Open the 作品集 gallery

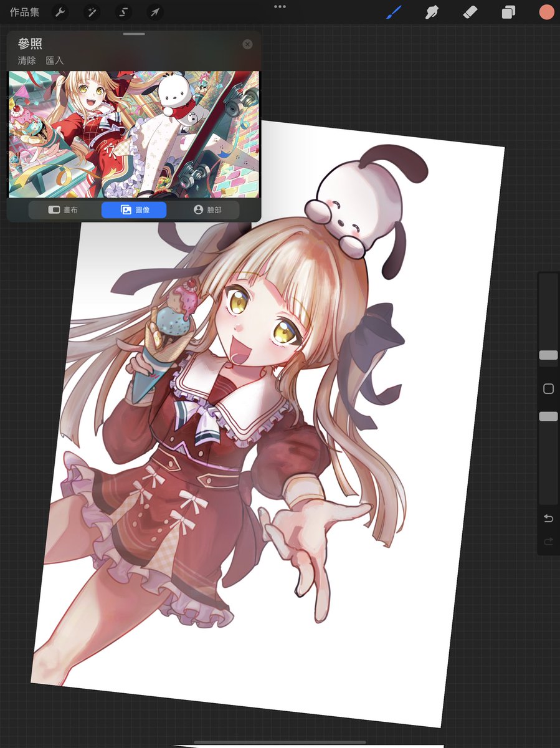[x=25, y=12]
